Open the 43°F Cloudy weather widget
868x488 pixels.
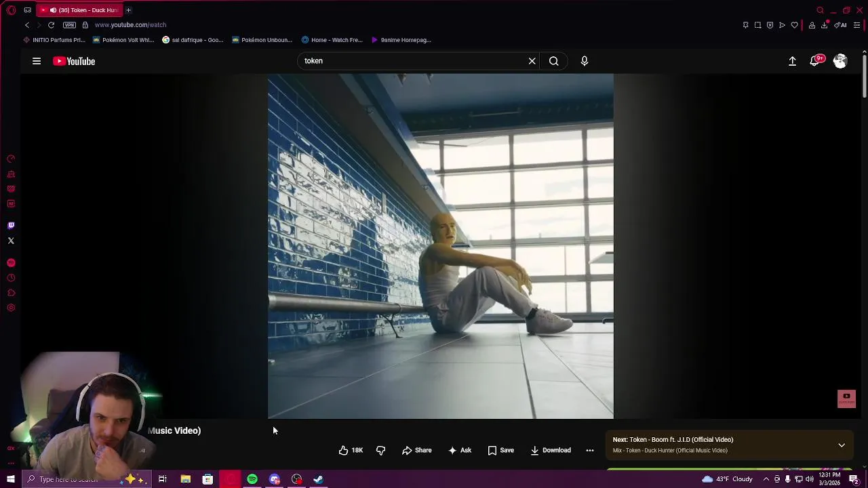(x=727, y=479)
